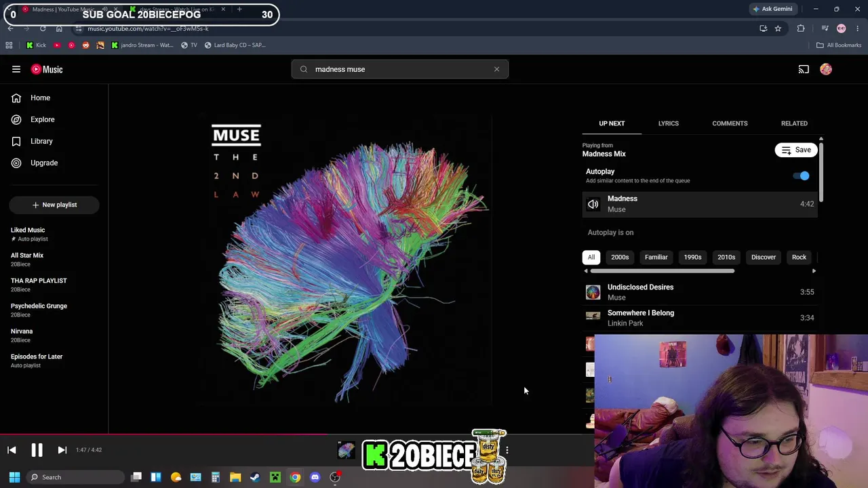This screenshot has width=868, height=488.
Task: Open Chrome's three-dot menu
Action: [858, 28]
